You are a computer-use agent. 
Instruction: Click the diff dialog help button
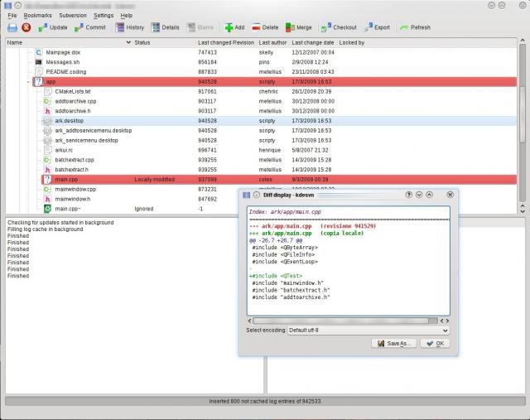(x=409, y=194)
